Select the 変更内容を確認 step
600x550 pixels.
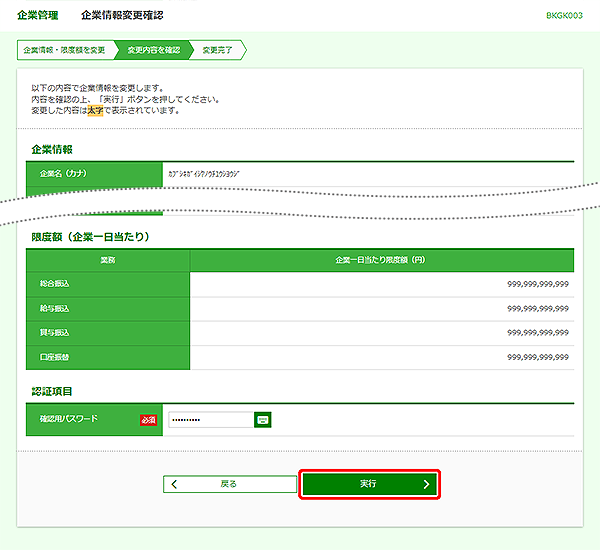tap(153, 50)
